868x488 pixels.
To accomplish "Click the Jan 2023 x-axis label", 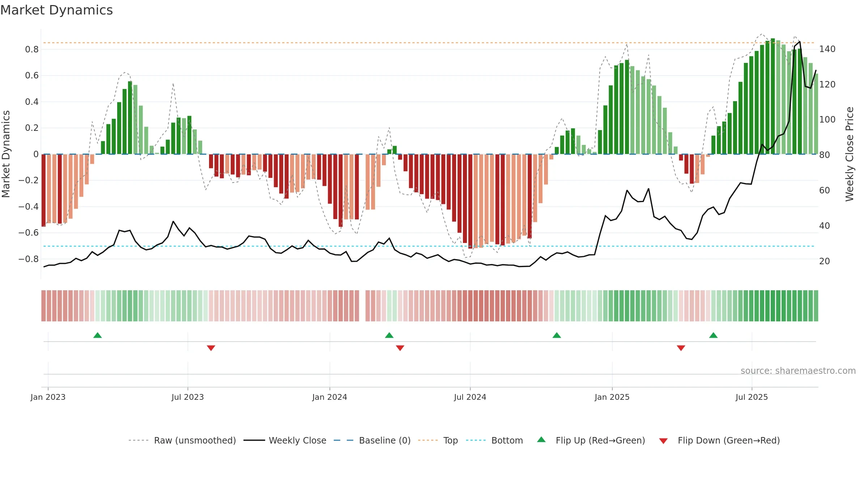I will coord(48,397).
